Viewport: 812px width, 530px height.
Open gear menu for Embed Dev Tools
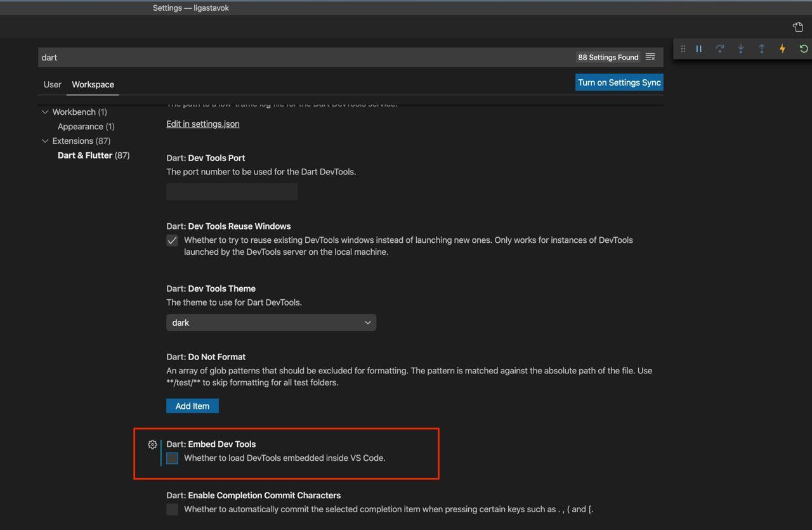(152, 444)
